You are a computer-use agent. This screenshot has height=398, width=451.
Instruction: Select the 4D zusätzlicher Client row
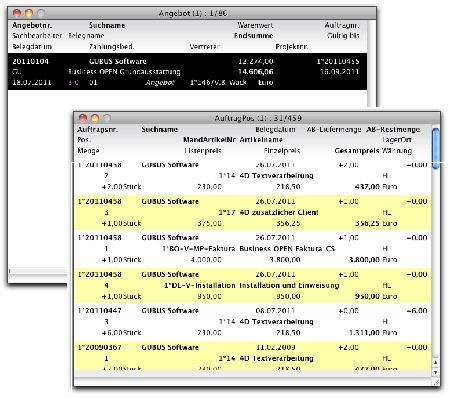coord(253,212)
